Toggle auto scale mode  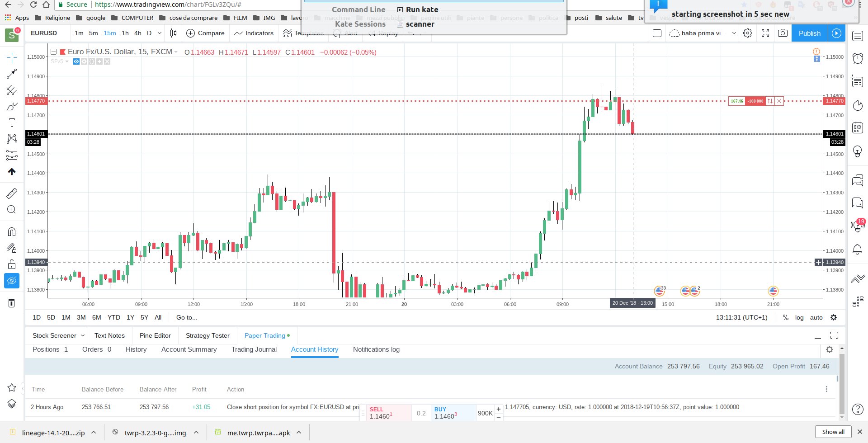click(x=816, y=317)
